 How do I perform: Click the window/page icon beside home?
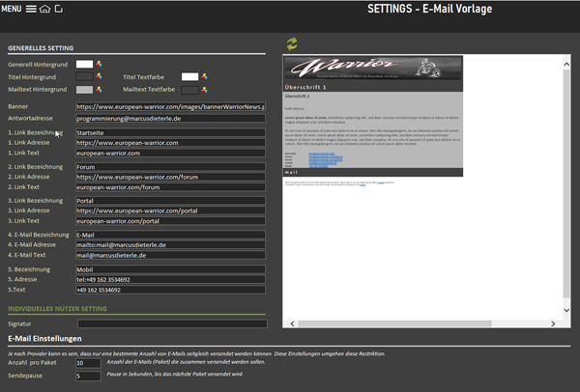(59, 9)
